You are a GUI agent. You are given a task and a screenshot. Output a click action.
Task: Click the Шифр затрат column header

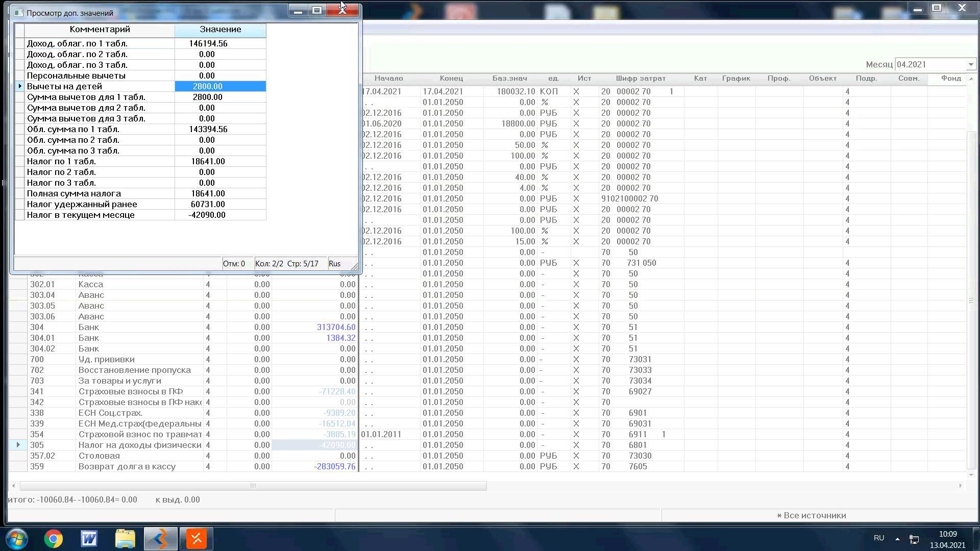point(641,79)
